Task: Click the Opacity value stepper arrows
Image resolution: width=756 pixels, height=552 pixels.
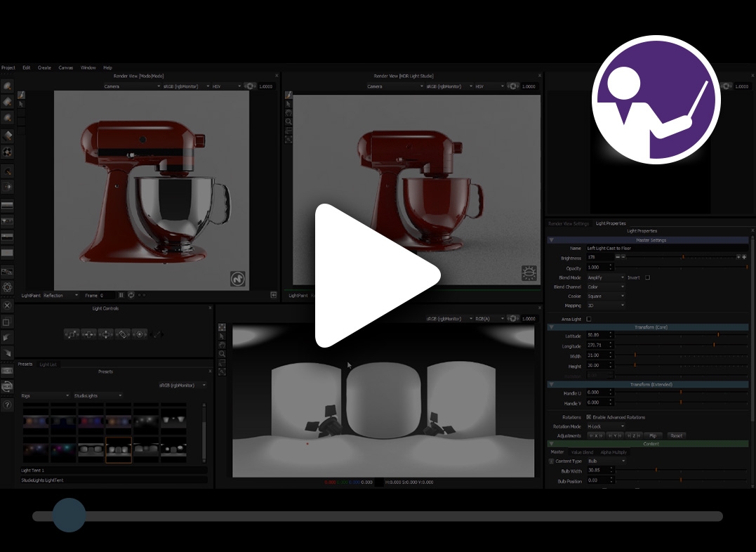Action: [x=611, y=267]
